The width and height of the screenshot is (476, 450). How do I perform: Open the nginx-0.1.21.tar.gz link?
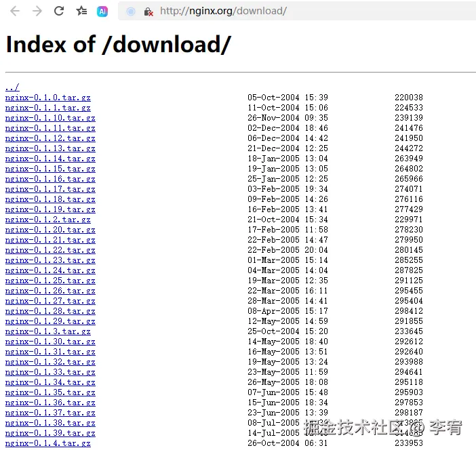click(50, 240)
